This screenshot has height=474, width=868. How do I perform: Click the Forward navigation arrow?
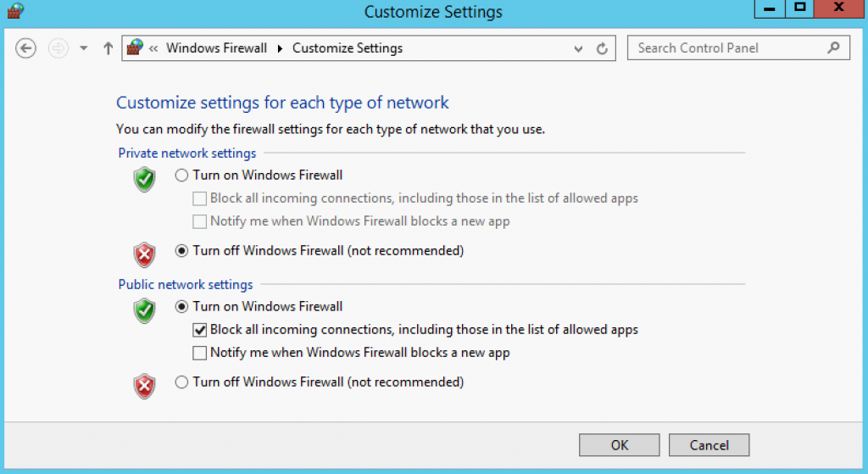58,48
